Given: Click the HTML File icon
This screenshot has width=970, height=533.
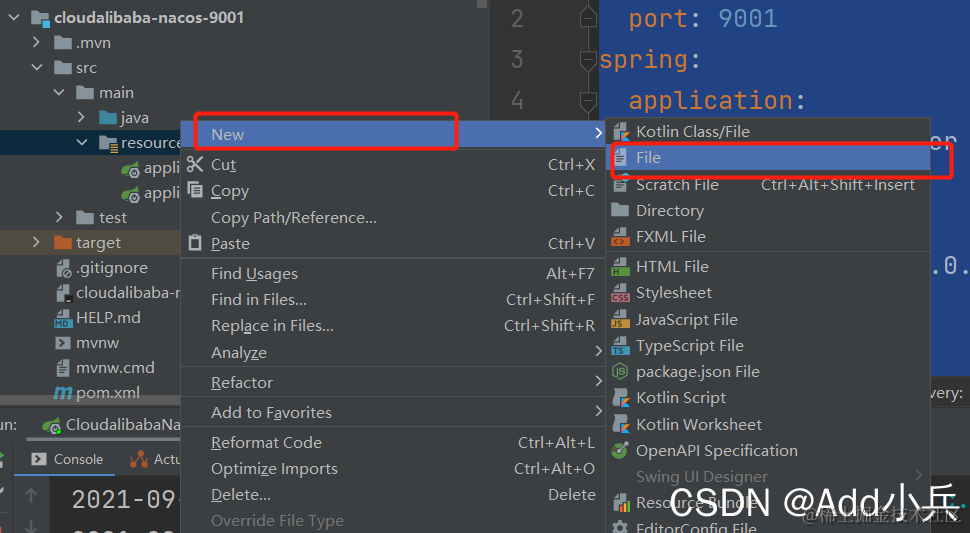Looking at the screenshot, I should (x=620, y=266).
